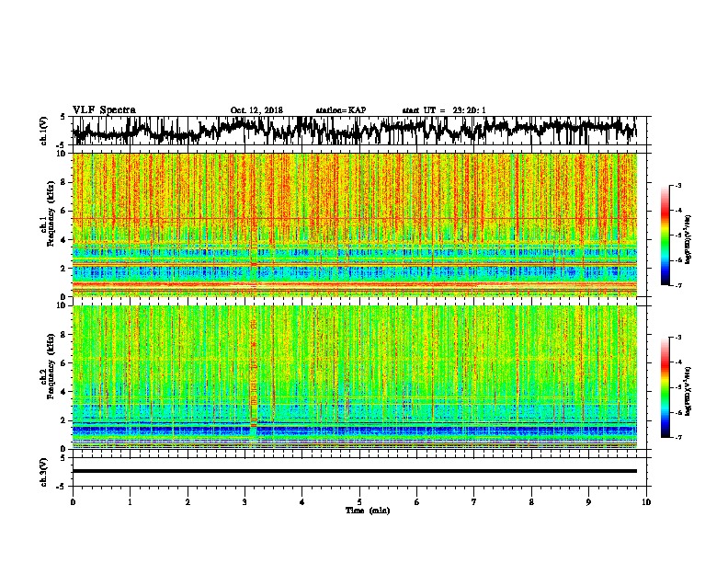Screen dimensions: 728x563
Task: Click the ch.2 frequency axis tick label "6"
Action: point(64,362)
